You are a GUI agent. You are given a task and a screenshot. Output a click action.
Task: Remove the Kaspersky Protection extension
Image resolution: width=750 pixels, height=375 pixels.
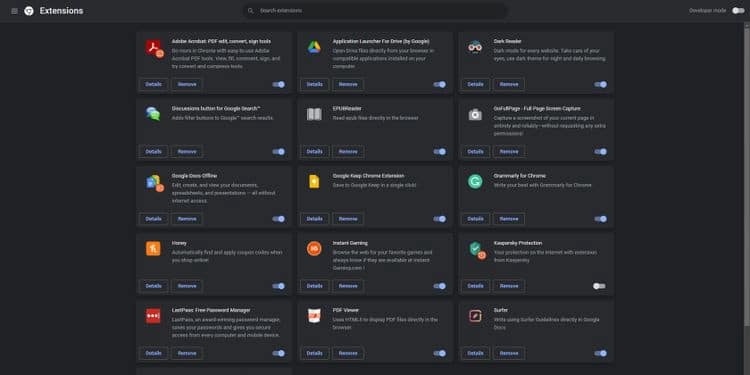point(509,286)
